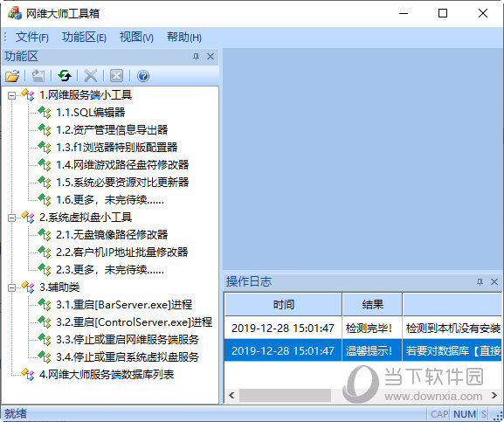Select 3.2.重启[ControlServer.exe]进程 item
This screenshot has width=504, height=422.
pyautogui.click(x=134, y=322)
